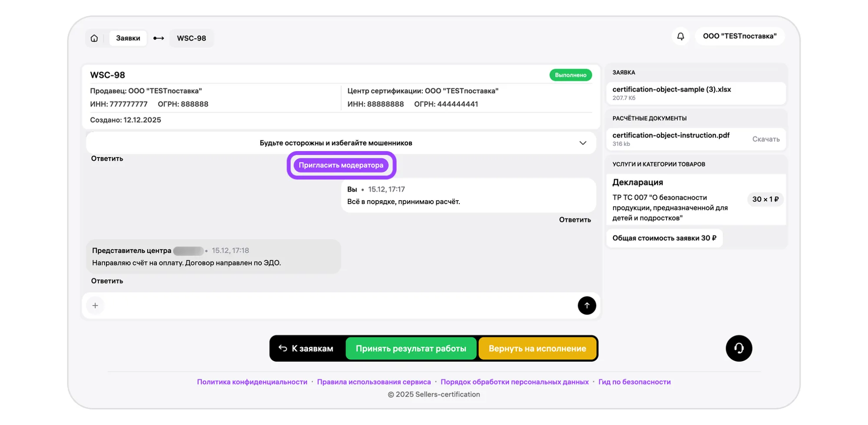Expand the fraud warning chevron
868x425 pixels.
pyautogui.click(x=582, y=143)
